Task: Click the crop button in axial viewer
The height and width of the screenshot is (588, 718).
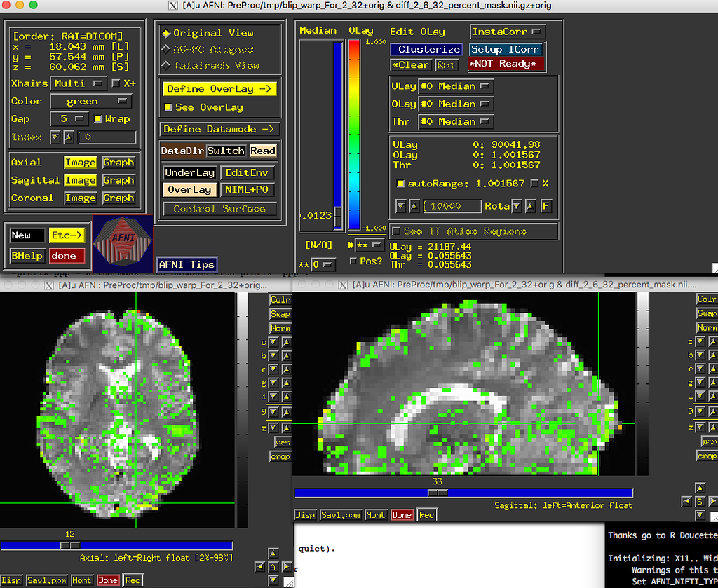Action: [x=280, y=457]
